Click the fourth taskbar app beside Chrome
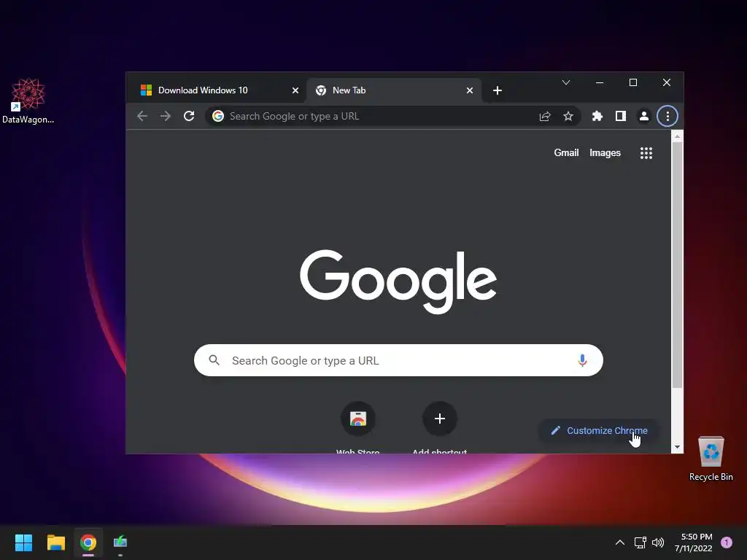 click(120, 542)
